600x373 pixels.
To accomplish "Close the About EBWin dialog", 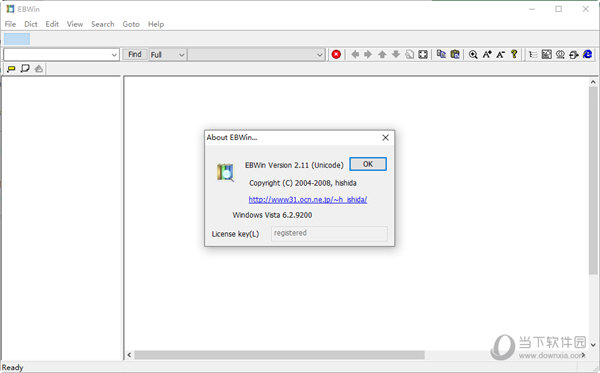I will coord(385,137).
